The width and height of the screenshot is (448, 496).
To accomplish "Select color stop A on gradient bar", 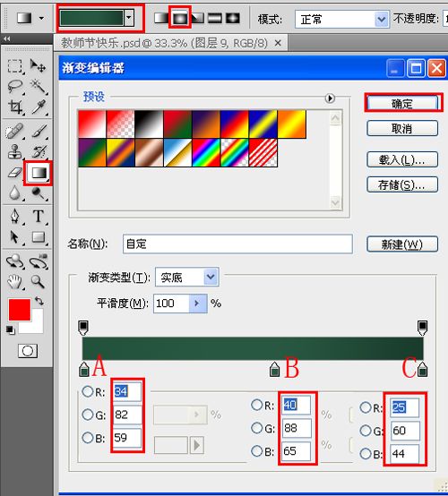I will tap(84, 370).
